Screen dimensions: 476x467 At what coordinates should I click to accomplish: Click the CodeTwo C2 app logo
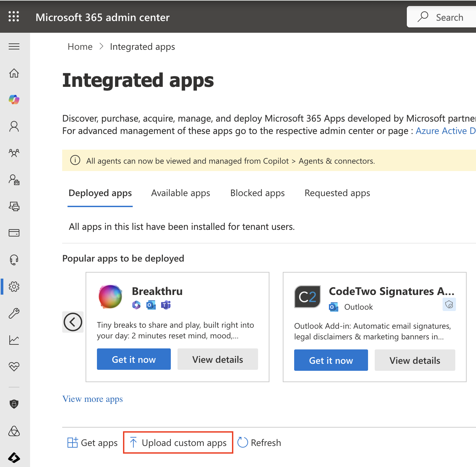coord(308,297)
